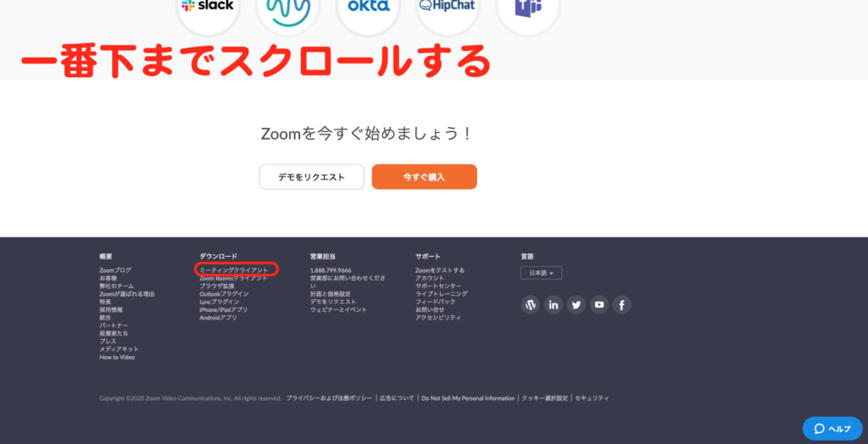Click the Zoomを今すぐ始めましょう！ heading

coord(367,133)
